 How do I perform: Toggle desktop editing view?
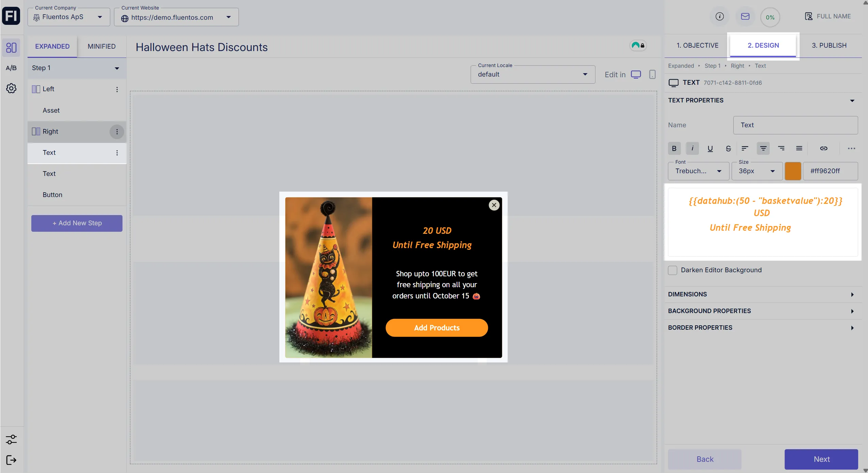tap(636, 74)
